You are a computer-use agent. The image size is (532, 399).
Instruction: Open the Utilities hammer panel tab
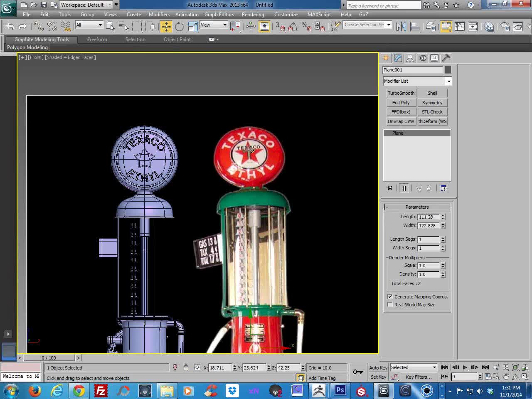click(x=446, y=58)
